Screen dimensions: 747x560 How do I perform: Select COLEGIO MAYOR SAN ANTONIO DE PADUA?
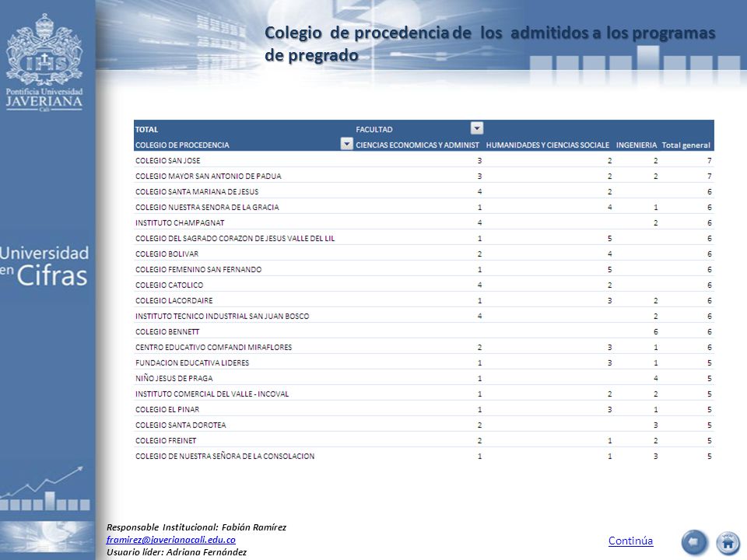(209, 177)
